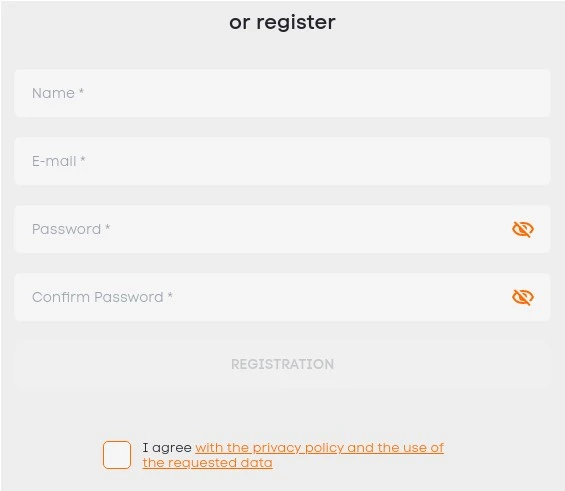Activate the Confirm Password field
Image resolution: width=565 pixels, height=491 pixels.
click(x=282, y=297)
